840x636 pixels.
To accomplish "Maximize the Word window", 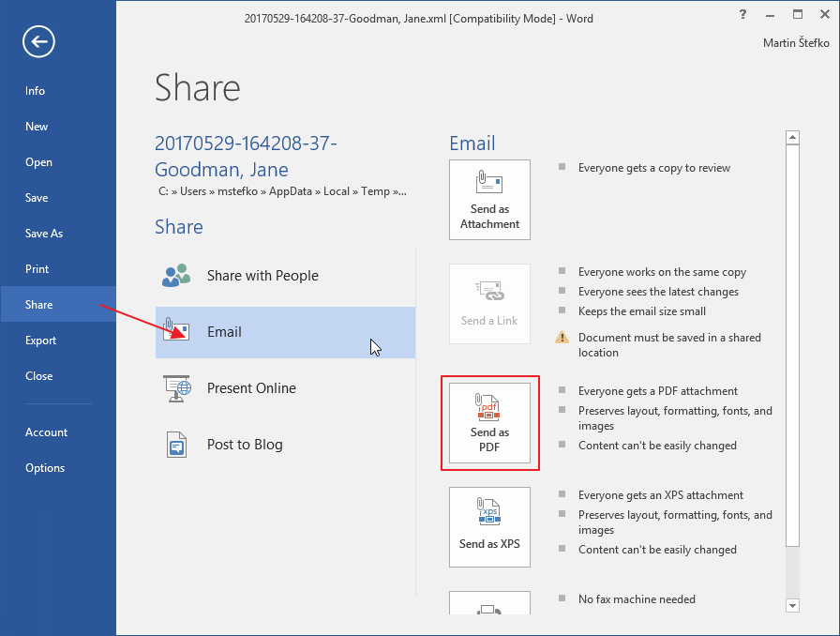I will 798,14.
